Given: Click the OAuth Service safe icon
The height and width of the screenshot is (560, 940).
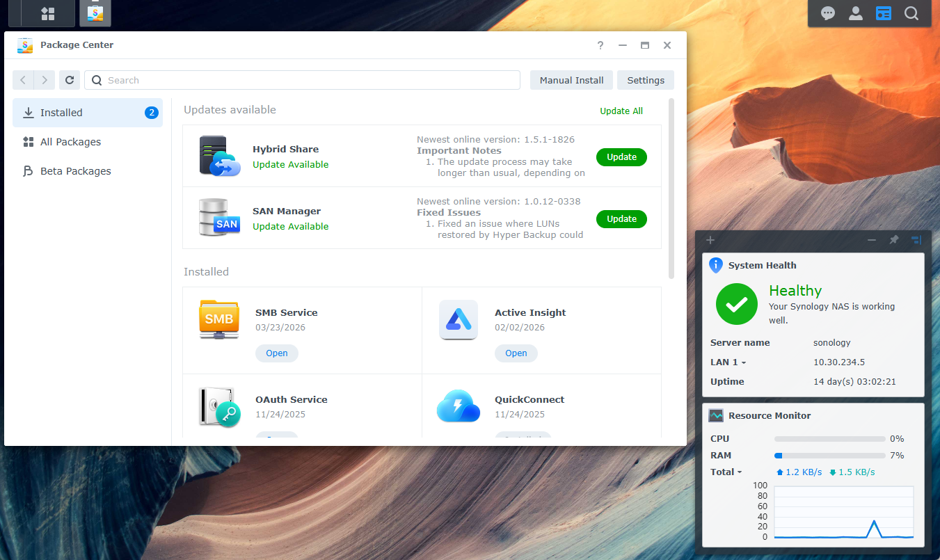Looking at the screenshot, I should tap(219, 406).
